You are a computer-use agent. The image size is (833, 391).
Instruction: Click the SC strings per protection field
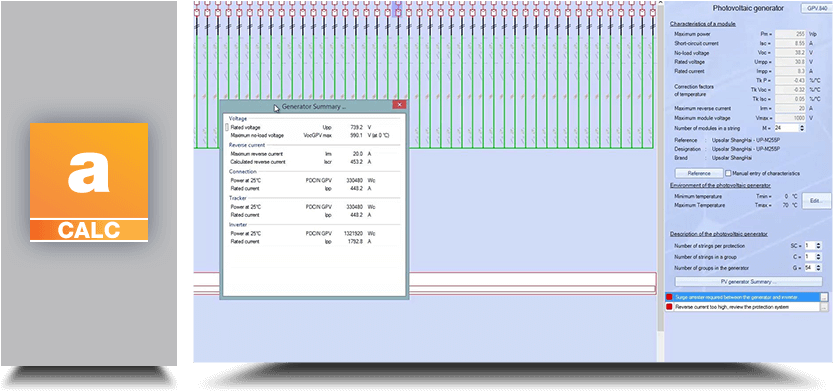pos(809,246)
